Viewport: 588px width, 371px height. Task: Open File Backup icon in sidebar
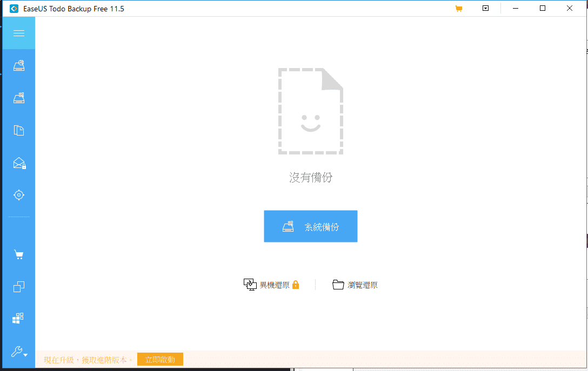coord(19,130)
